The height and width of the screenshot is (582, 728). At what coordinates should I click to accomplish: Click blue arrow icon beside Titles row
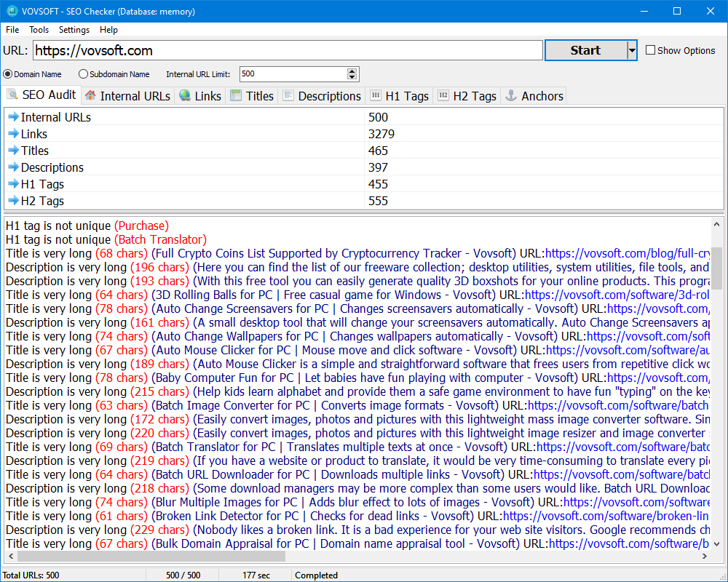pyautogui.click(x=13, y=150)
